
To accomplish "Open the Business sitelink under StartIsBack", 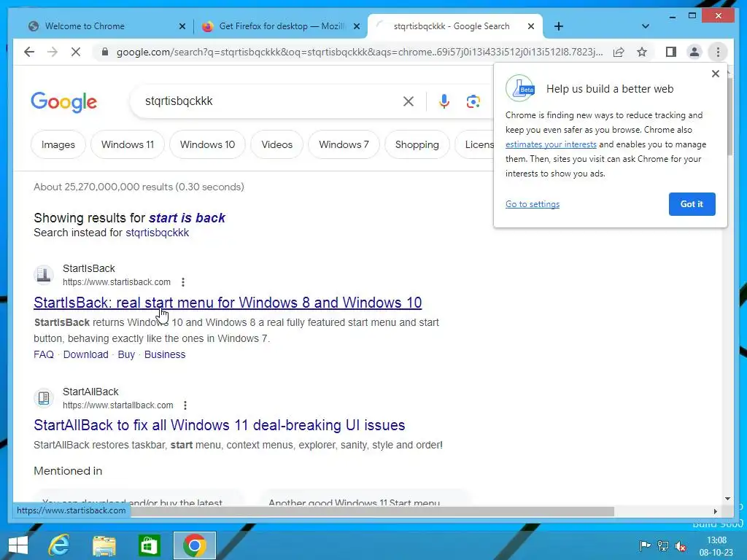I will [165, 354].
